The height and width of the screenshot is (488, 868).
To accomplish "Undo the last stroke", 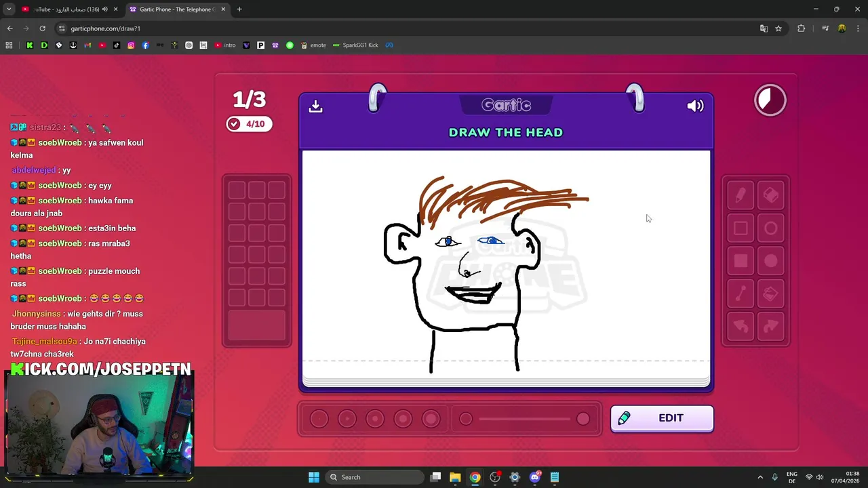I will point(741,326).
